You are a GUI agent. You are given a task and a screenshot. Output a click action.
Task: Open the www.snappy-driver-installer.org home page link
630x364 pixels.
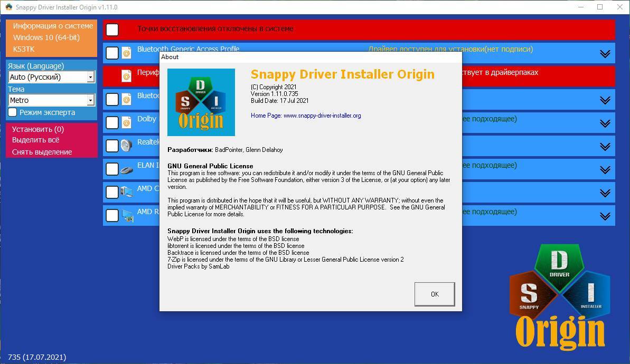click(x=322, y=116)
